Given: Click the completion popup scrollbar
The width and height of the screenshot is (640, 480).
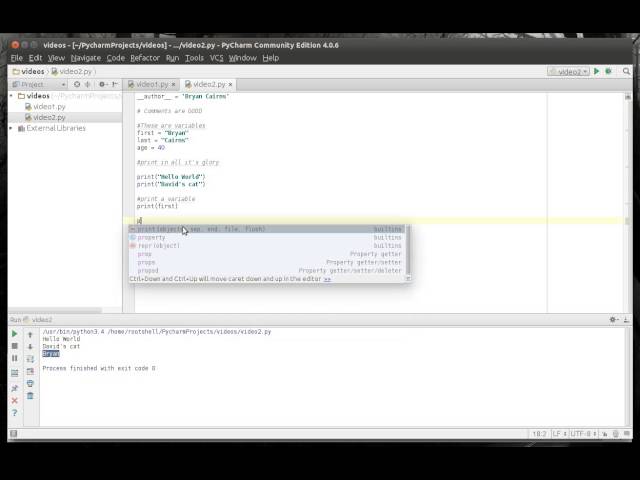Looking at the screenshot, I should click(408, 250).
